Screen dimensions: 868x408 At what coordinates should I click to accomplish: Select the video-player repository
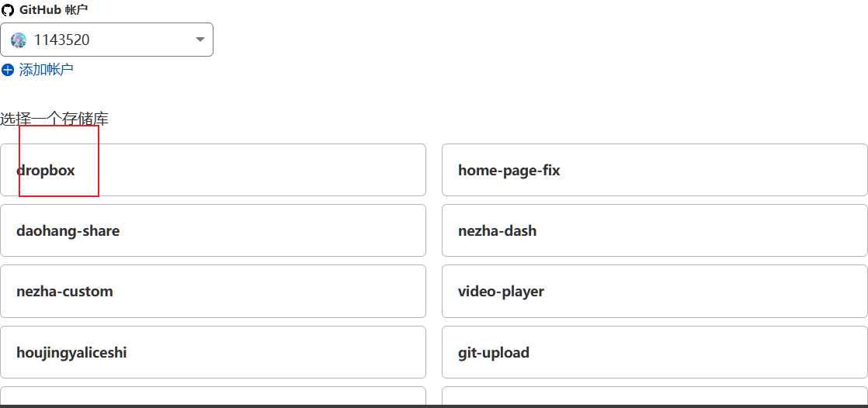[x=501, y=292]
